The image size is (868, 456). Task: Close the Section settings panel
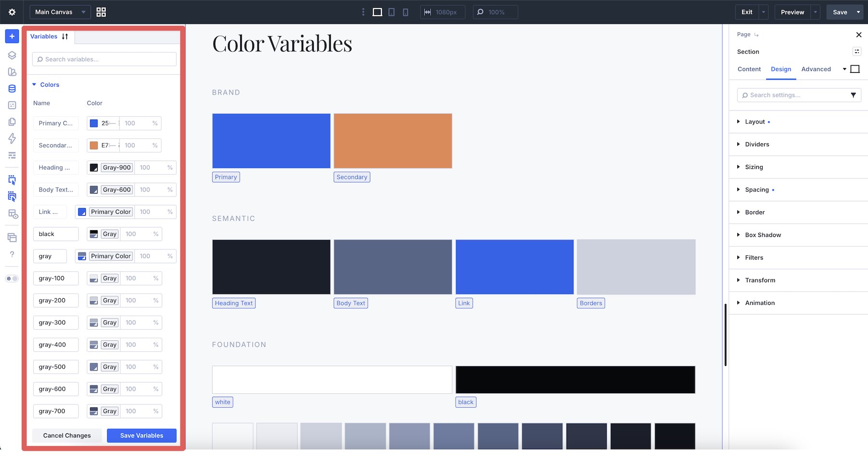858,35
